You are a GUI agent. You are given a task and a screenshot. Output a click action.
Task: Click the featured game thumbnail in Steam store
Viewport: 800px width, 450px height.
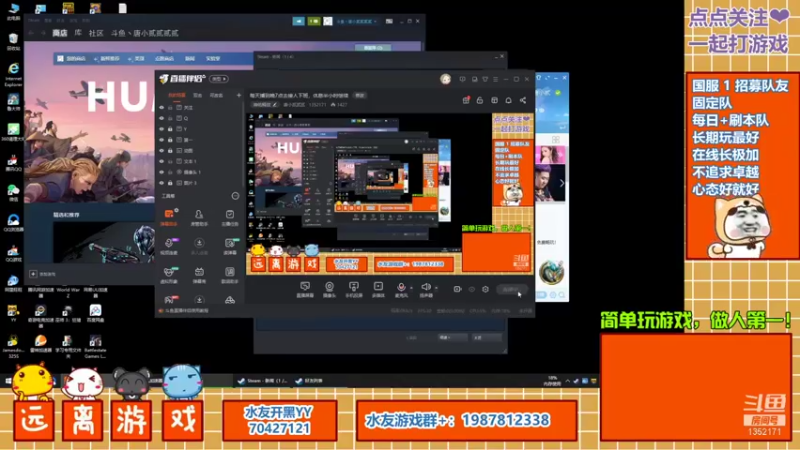click(x=104, y=243)
